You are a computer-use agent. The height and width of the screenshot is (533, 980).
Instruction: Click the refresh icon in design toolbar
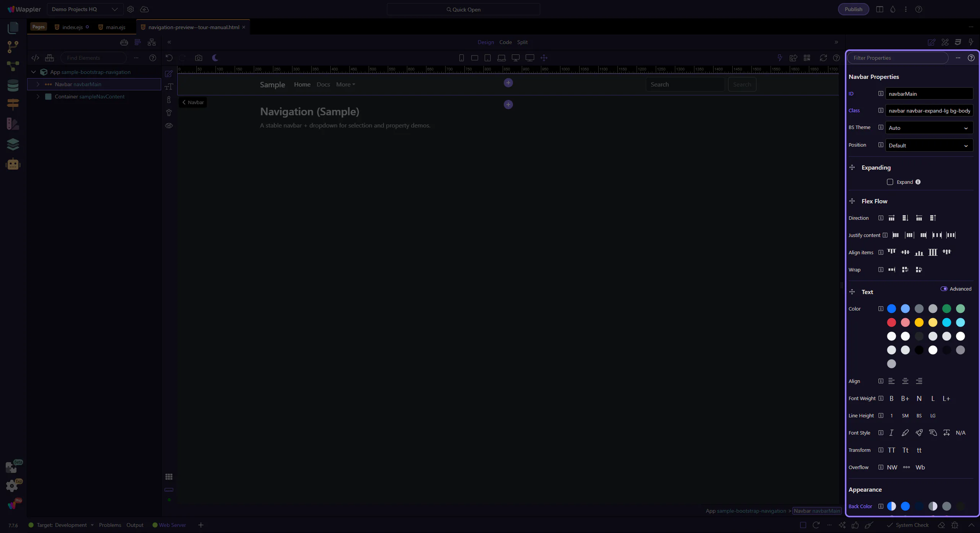pyautogui.click(x=823, y=58)
